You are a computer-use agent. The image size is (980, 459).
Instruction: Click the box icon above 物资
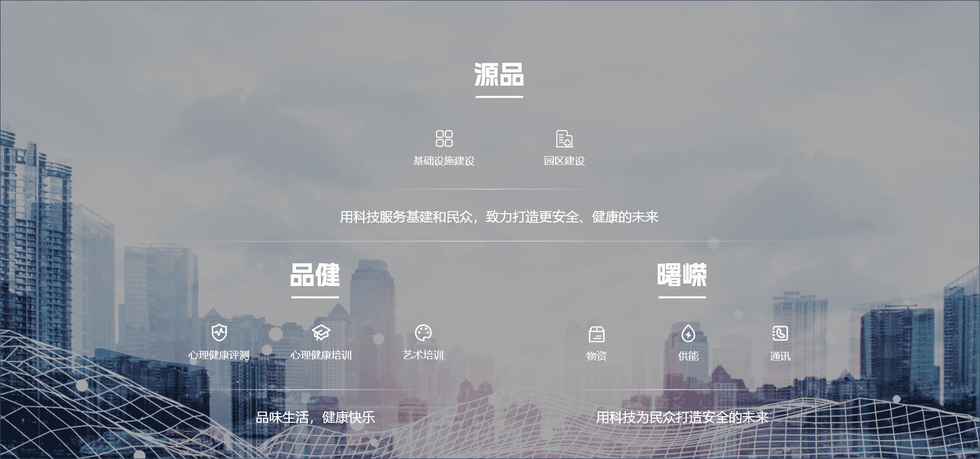coord(596,334)
